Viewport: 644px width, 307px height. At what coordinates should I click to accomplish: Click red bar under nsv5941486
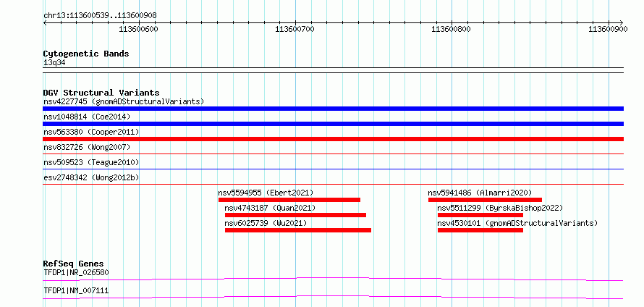(x=485, y=200)
